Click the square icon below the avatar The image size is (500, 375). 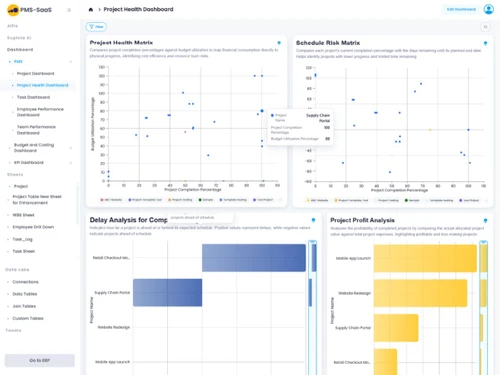pyautogui.click(x=485, y=27)
